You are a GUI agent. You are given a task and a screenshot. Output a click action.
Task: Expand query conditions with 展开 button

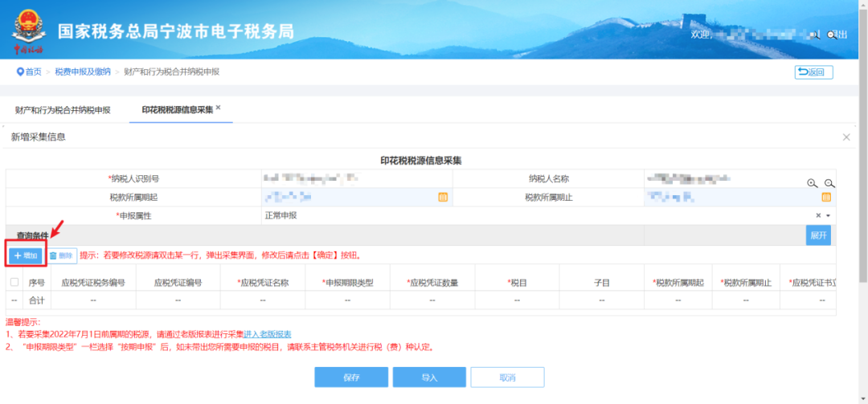click(x=817, y=235)
